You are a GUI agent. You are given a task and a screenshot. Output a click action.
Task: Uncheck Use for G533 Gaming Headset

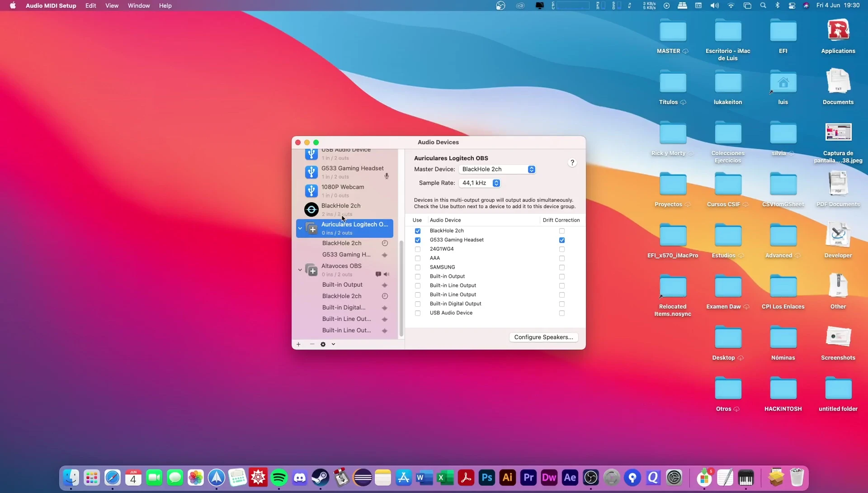tap(418, 240)
